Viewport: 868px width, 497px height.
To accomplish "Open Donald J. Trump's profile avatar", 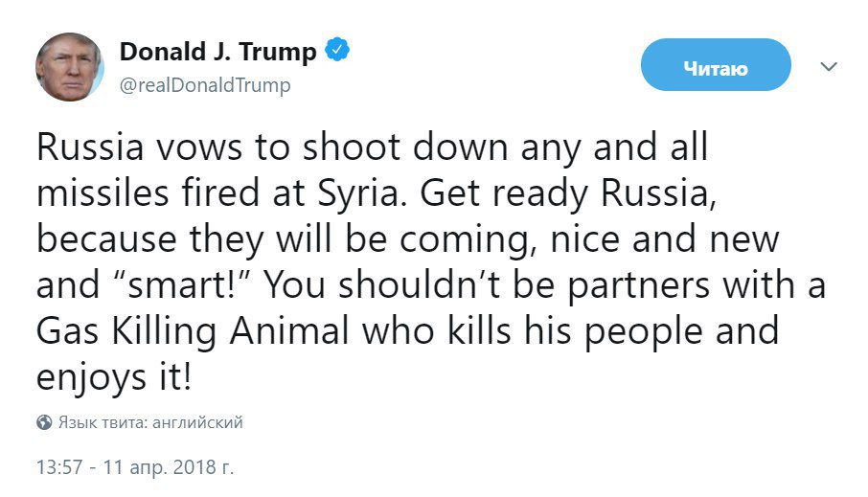I will (x=70, y=67).
